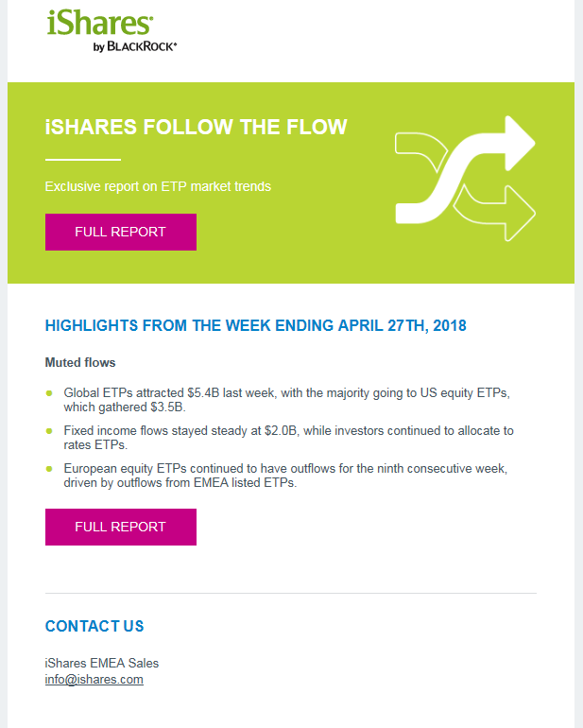Click the lower outlined arrow head
This screenshot has height=728, width=583.
tap(520, 213)
